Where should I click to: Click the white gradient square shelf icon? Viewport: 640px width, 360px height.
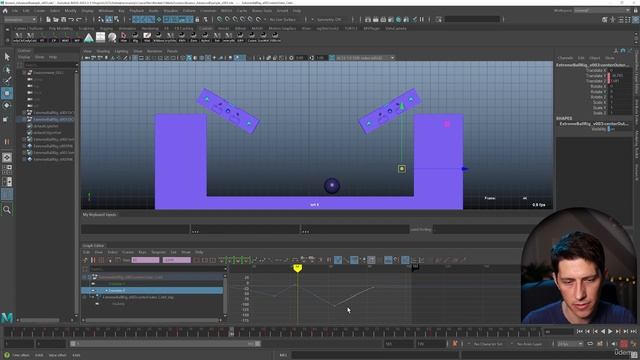pos(100,38)
